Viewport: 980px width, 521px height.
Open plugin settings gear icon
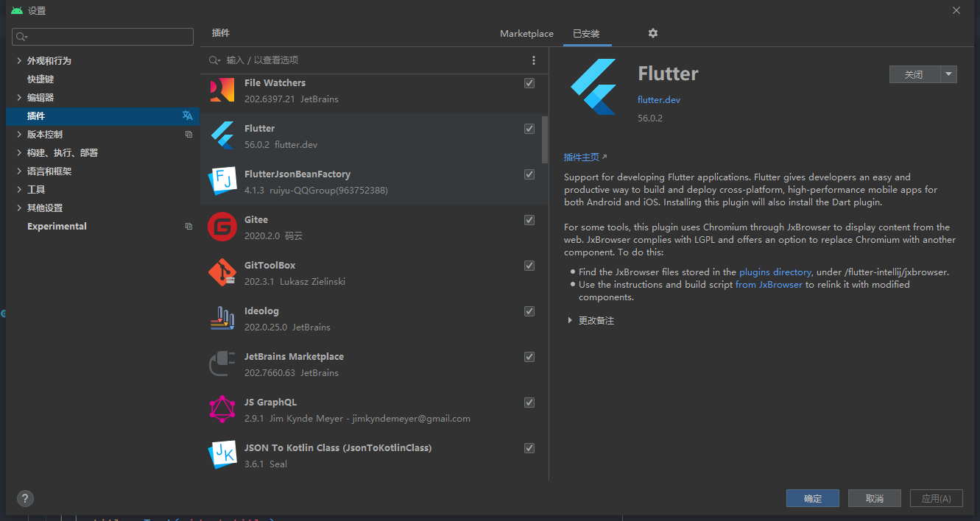tap(652, 33)
